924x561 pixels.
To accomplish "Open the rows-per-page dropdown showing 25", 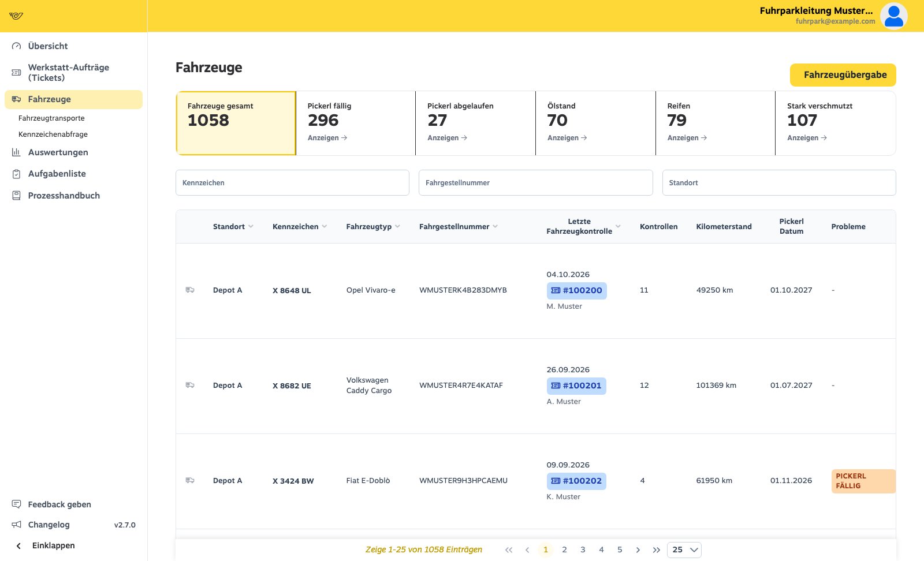I will coord(684,550).
